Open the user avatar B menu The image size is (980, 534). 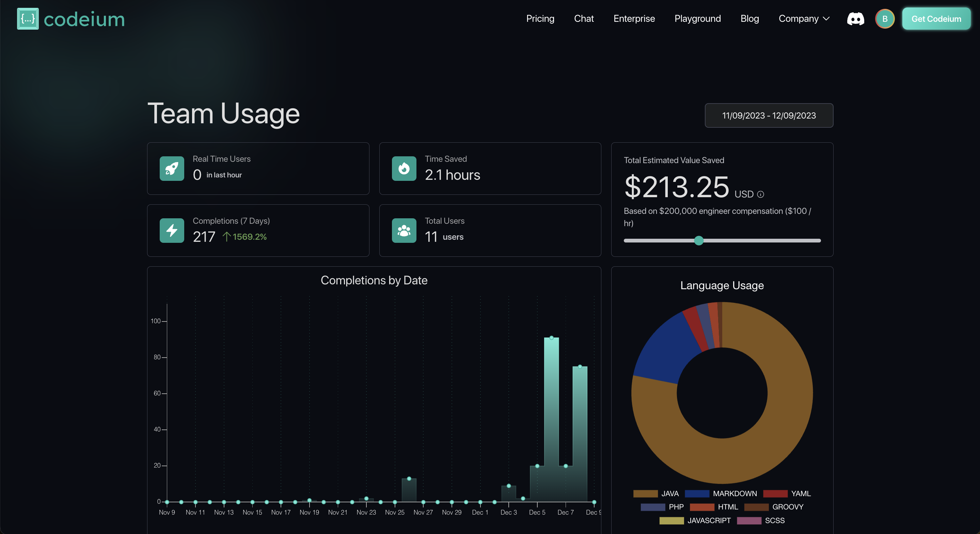coord(885,19)
